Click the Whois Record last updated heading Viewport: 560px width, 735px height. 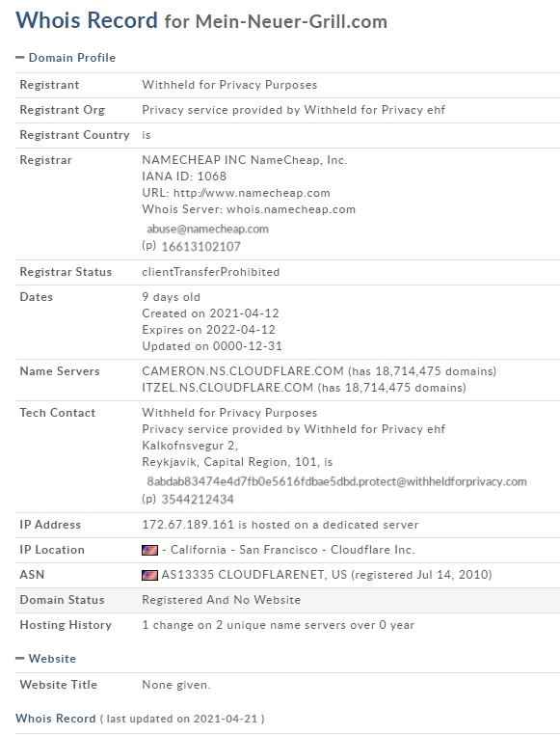(x=140, y=719)
